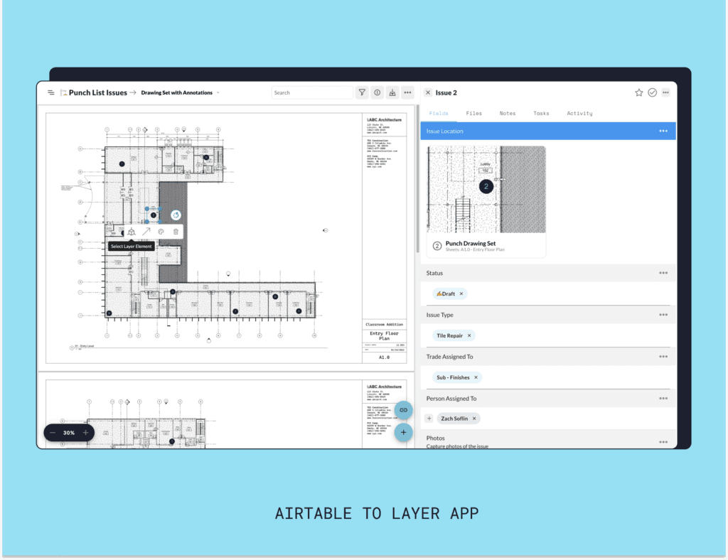Switch to the Tasks tab

pos(541,113)
